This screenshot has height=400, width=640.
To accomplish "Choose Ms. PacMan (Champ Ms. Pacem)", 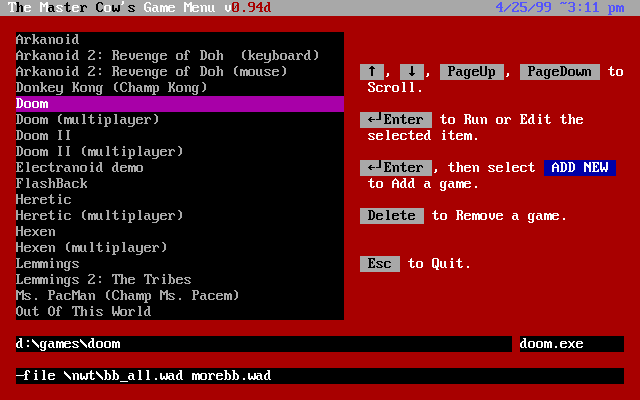I will click(x=180, y=296).
